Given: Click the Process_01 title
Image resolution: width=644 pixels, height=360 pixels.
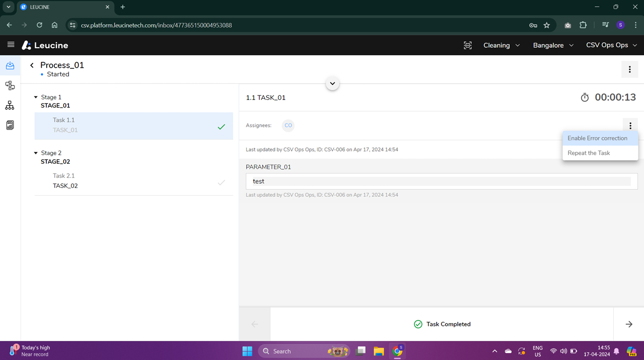Looking at the screenshot, I should [x=62, y=65].
